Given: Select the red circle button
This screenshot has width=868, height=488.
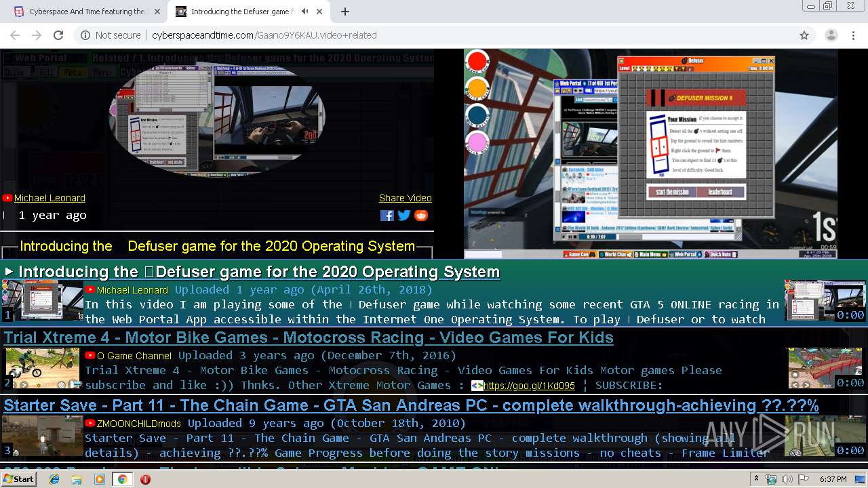Looking at the screenshot, I should coord(477,62).
